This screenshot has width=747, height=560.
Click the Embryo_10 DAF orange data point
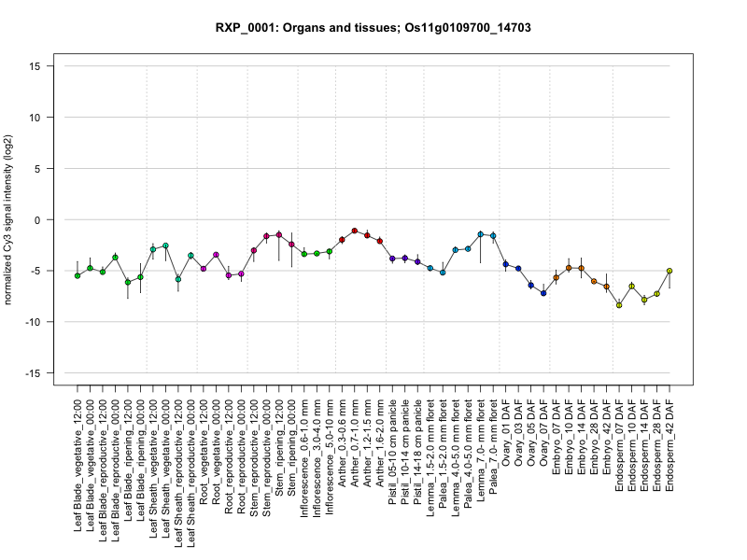(569, 268)
